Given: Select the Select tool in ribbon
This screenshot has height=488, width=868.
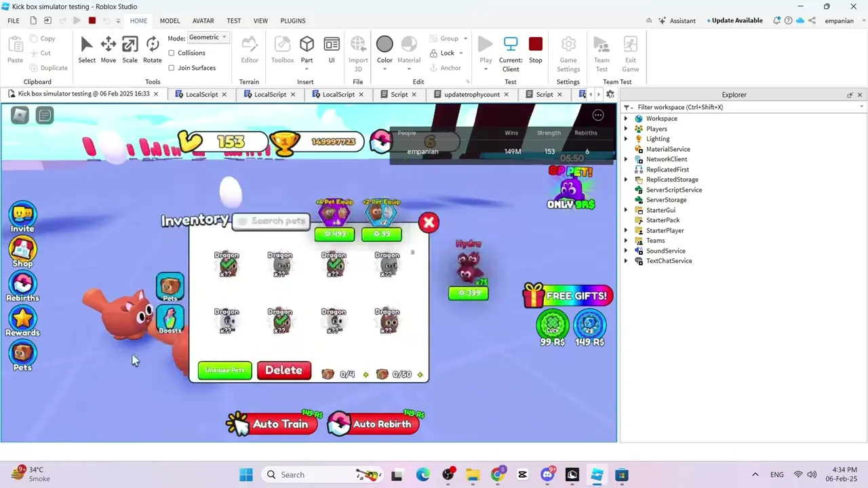Looking at the screenshot, I should tap(87, 50).
